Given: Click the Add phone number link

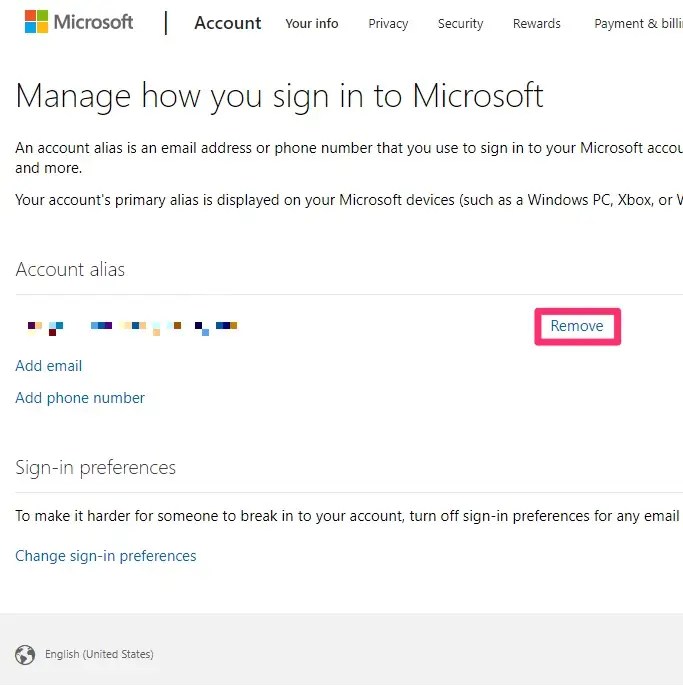Looking at the screenshot, I should coord(80,398).
